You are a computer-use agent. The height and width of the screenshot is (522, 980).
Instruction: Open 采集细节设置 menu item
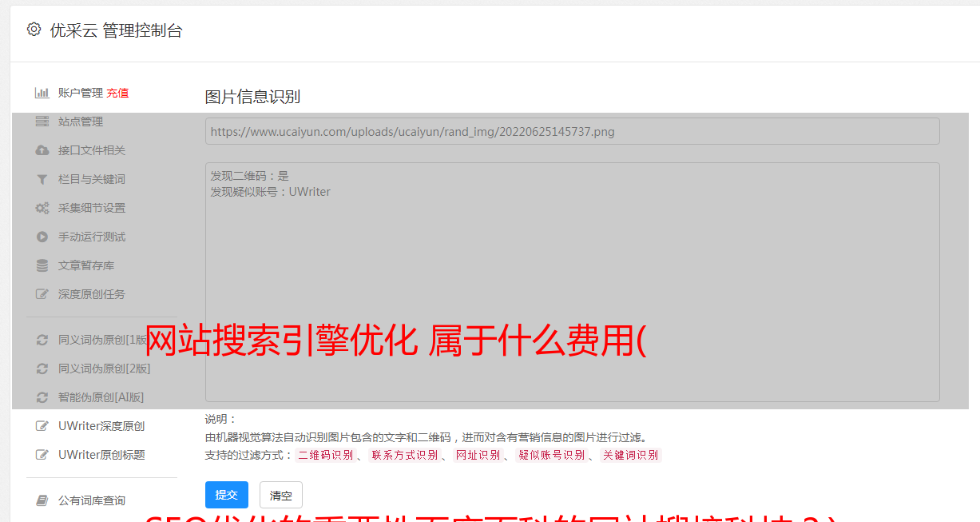tap(92, 208)
